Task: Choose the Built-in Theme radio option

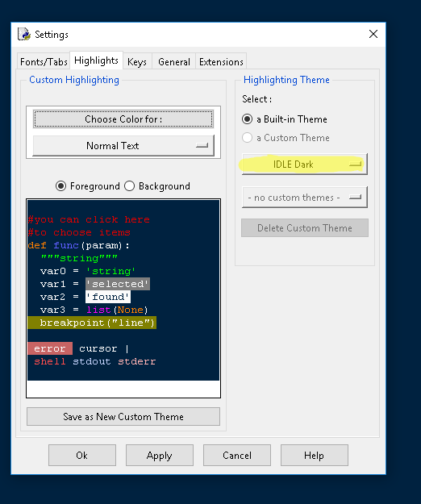Action: pyautogui.click(x=247, y=119)
